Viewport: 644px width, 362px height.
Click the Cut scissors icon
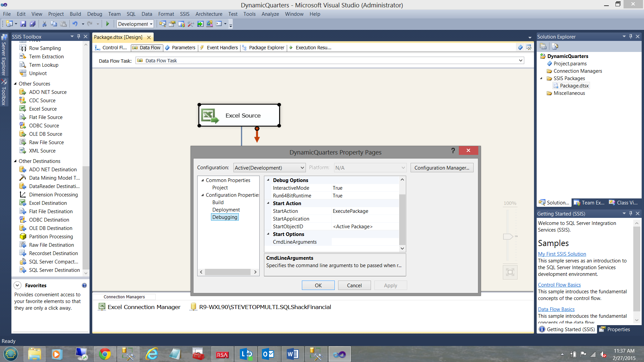point(44,24)
